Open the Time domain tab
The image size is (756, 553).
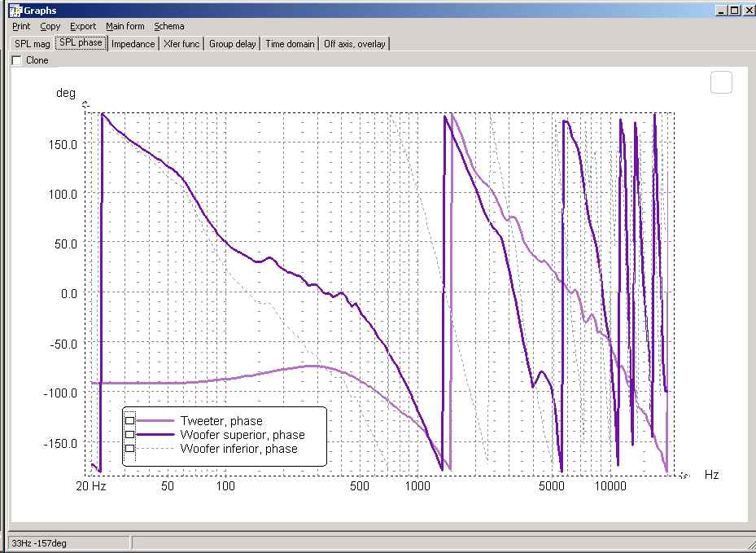[290, 44]
